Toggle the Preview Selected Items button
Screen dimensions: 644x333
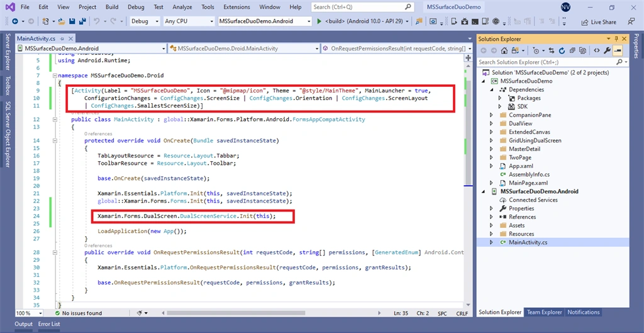pos(618,50)
